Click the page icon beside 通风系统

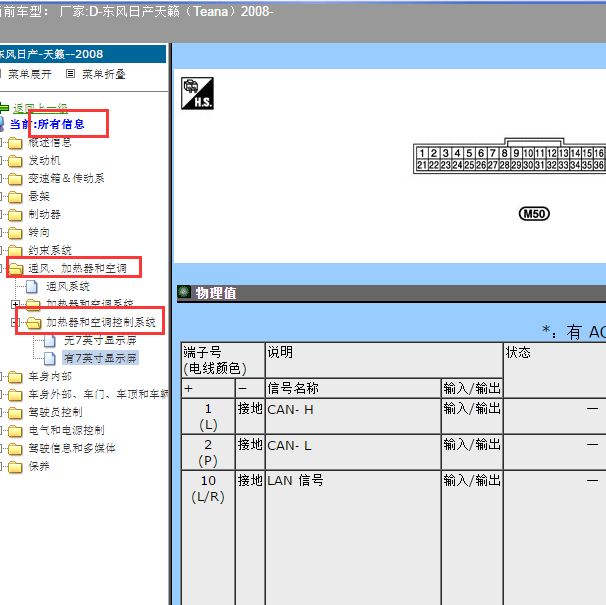[32, 286]
